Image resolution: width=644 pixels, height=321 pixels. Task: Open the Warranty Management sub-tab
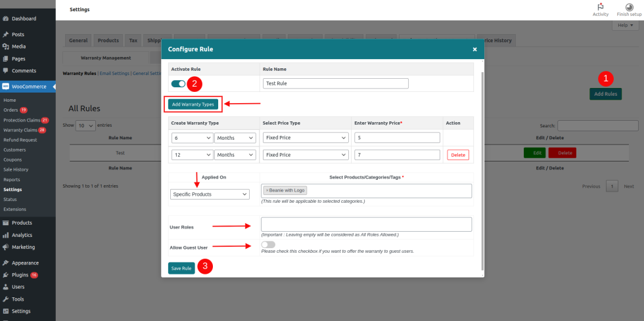106,58
